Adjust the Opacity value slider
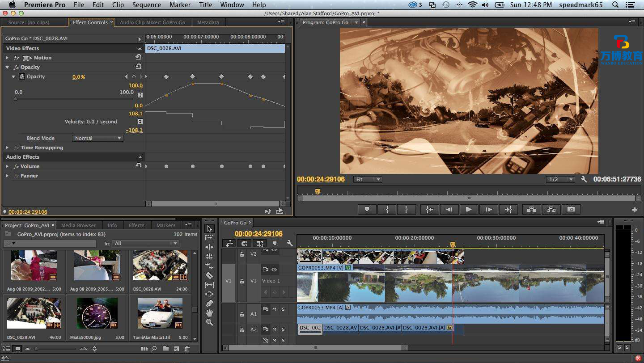The width and height of the screenshot is (644, 363). coord(16,99)
